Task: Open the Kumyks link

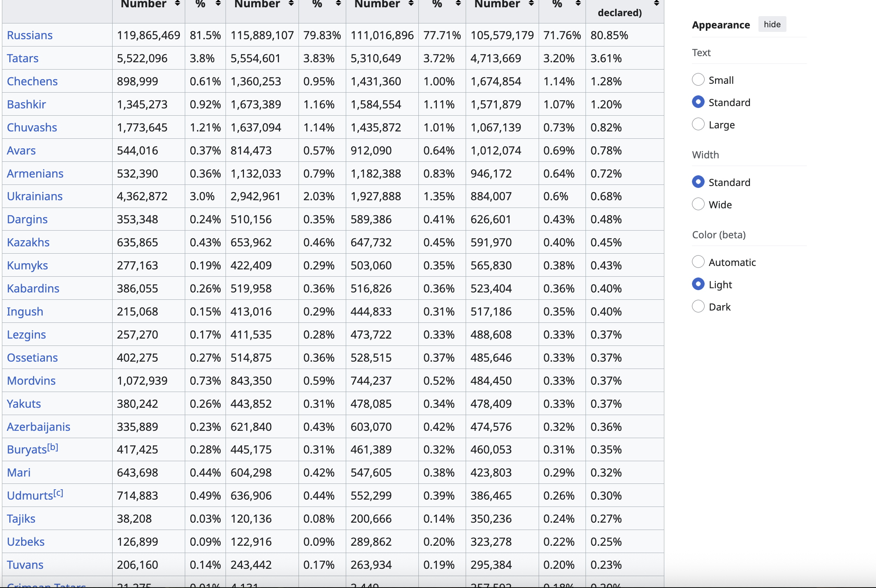Action: [27, 266]
